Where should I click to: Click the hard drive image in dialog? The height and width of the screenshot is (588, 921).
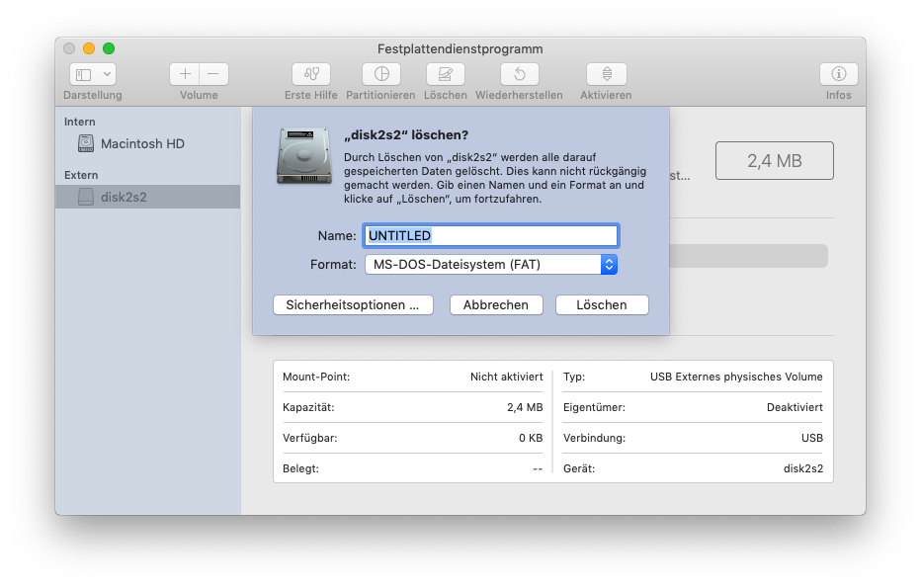coord(304,155)
